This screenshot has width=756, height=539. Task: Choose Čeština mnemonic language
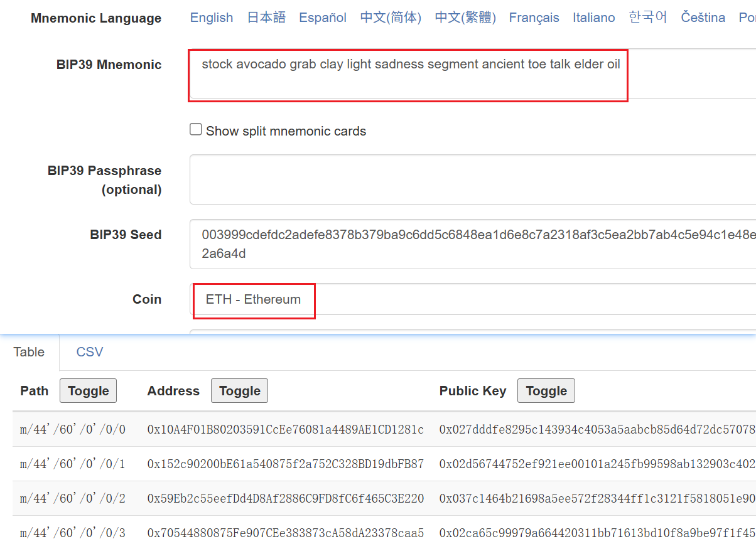pos(703,18)
